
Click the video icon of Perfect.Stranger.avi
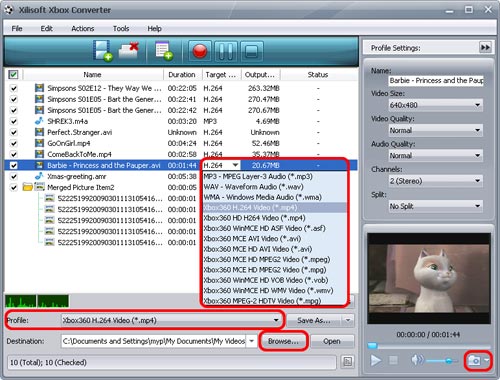[39, 132]
